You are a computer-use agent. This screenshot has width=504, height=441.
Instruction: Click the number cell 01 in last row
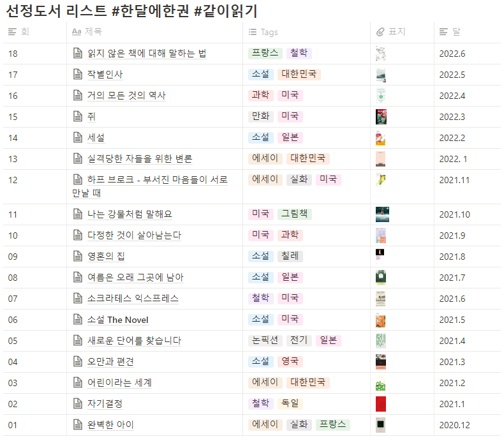[13, 425]
